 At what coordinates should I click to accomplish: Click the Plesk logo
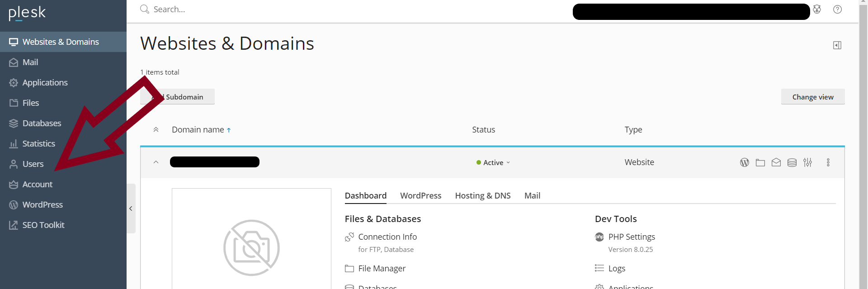[x=27, y=13]
